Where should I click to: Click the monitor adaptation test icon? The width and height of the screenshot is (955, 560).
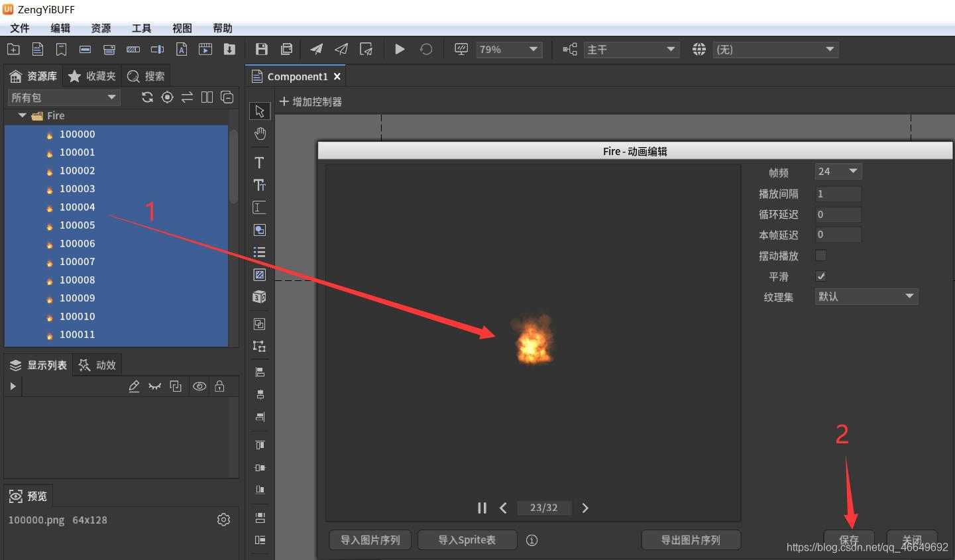tap(461, 50)
